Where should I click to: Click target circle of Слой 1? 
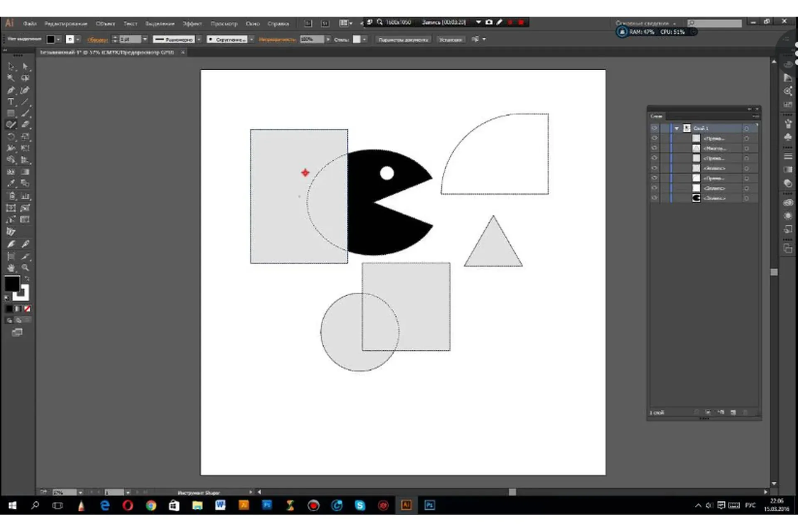[x=746, y=128]
